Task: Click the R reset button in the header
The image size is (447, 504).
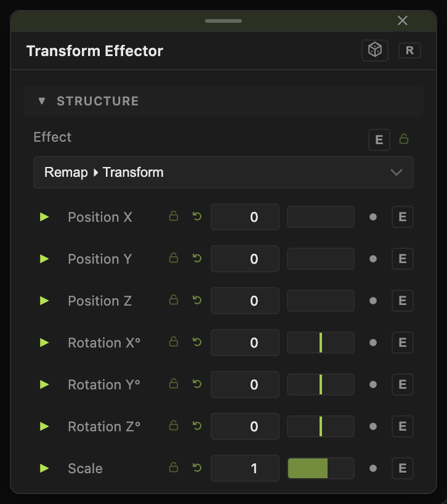Action: tap(409, 51)
